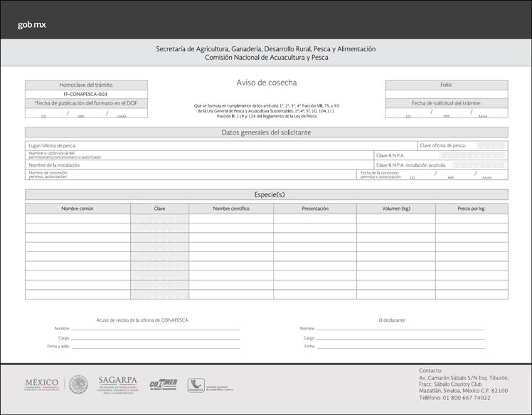Viewport: 532px width, 415px height.
Task: Click Nombre de la instalación field
Action: 199,165
